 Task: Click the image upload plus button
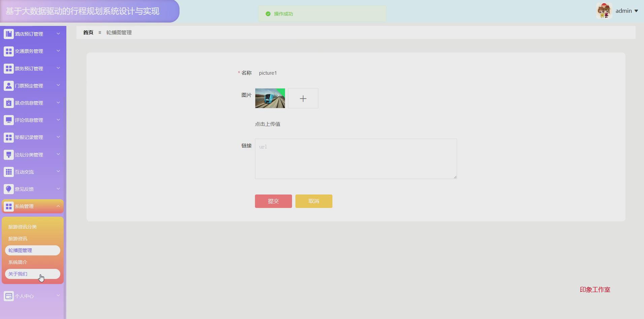(303, 98)
